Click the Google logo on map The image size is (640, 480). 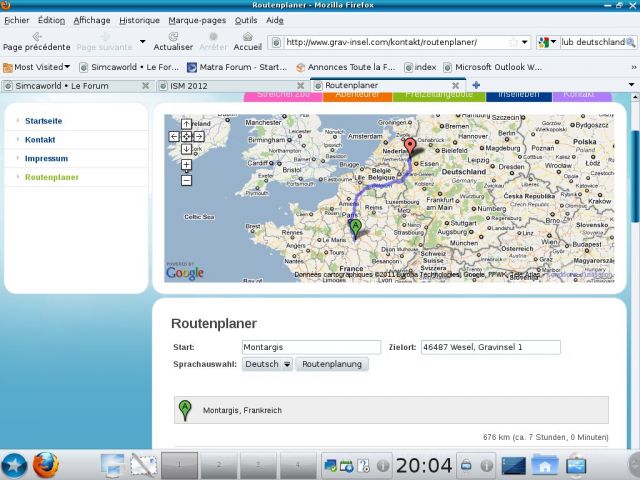[184, 272]
